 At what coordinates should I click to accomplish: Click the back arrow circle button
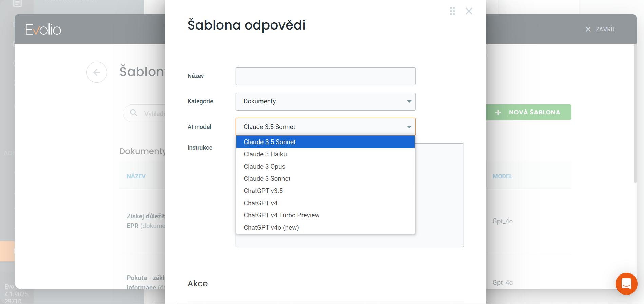[97, 72]
